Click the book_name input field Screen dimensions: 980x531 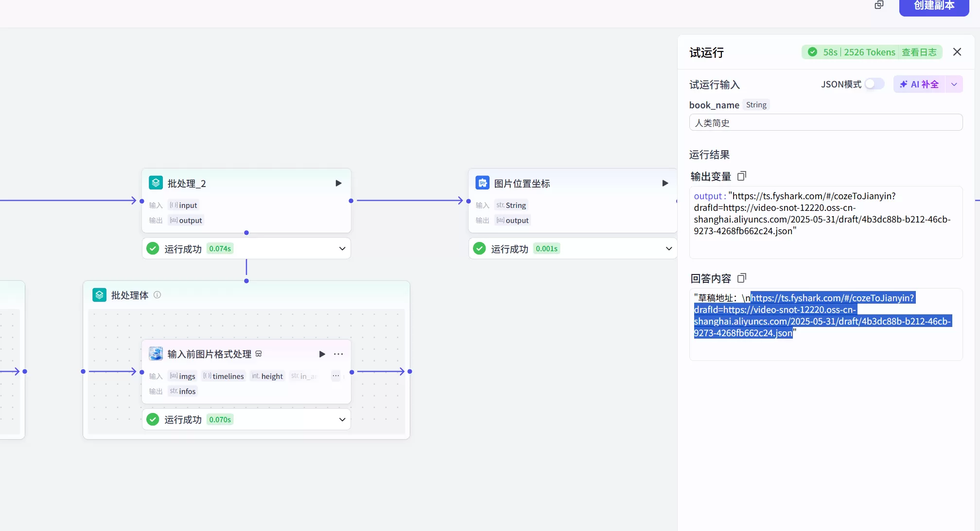pyautogui.click(x=825, y=122)
